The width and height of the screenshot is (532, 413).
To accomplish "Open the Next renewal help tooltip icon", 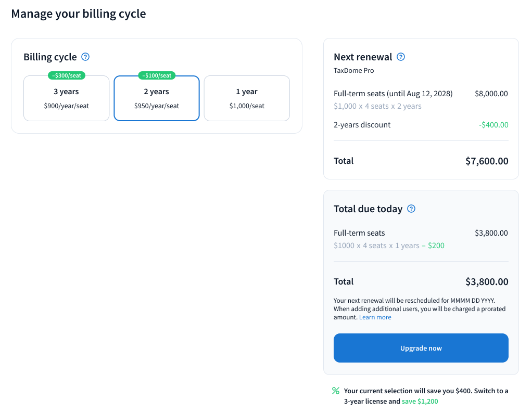I will [x=401, y=57].
